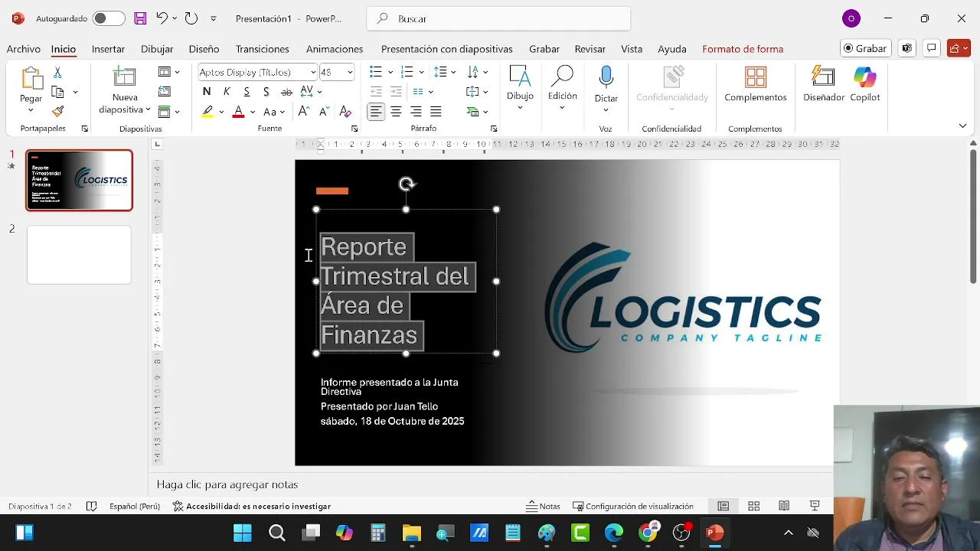Image resolution: width=980 pixels, height=551 pixels.
Task: Toggle text shadow formatting
Action: coord(266,92)
